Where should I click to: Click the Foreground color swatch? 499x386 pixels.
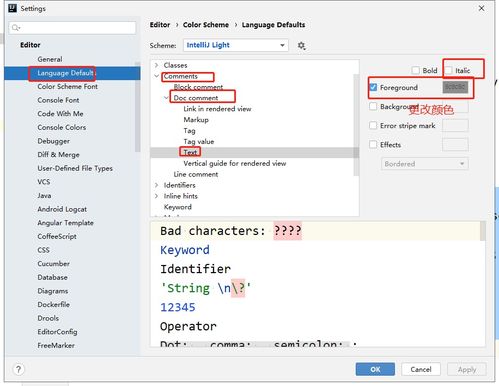coord(455,87)
